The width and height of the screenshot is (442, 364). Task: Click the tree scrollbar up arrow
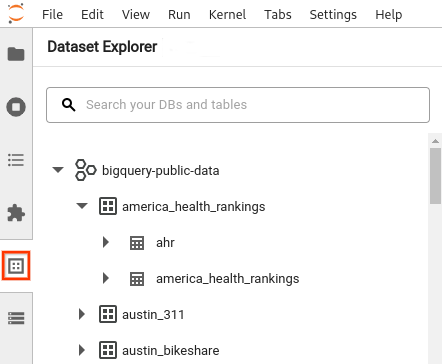tap(435, 141)
